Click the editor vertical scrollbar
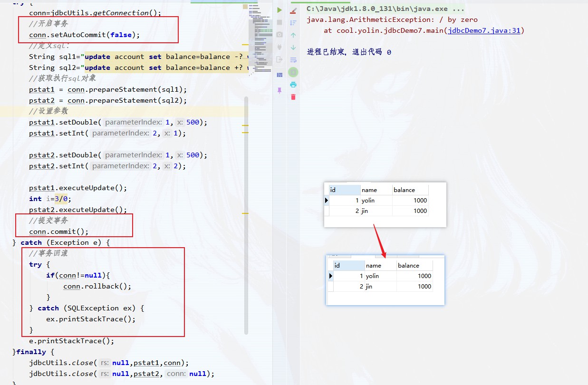Viewport: 588px width, 385px height. coord(246,214)
